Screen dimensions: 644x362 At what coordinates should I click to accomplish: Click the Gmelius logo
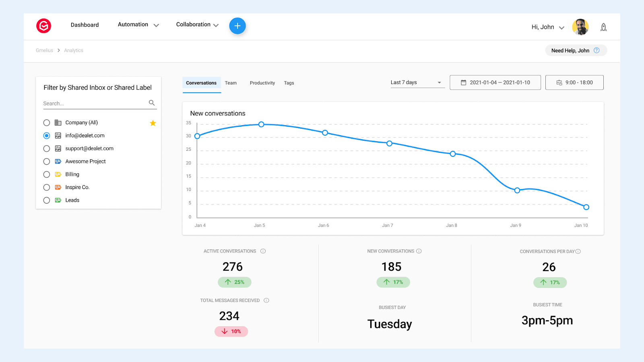pos(44,26)
